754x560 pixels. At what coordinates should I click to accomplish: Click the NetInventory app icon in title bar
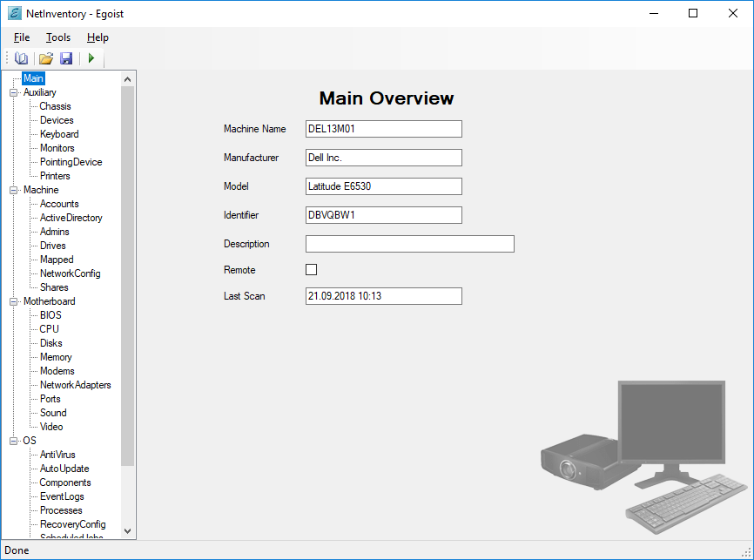point(15,13)
